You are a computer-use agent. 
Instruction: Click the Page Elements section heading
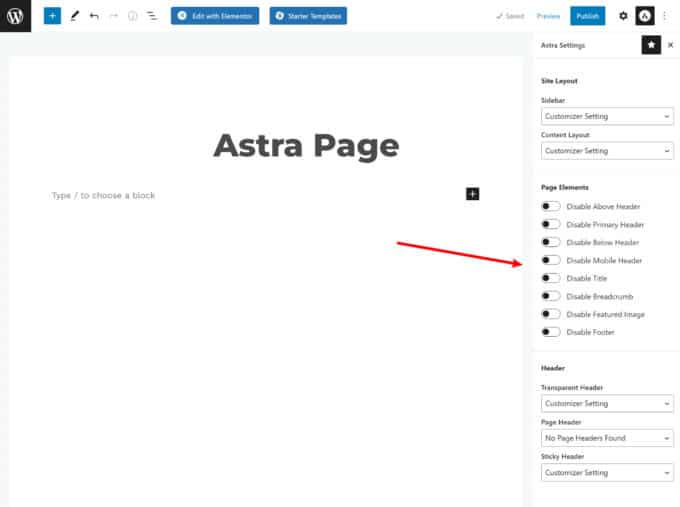(x=564, y=187)
